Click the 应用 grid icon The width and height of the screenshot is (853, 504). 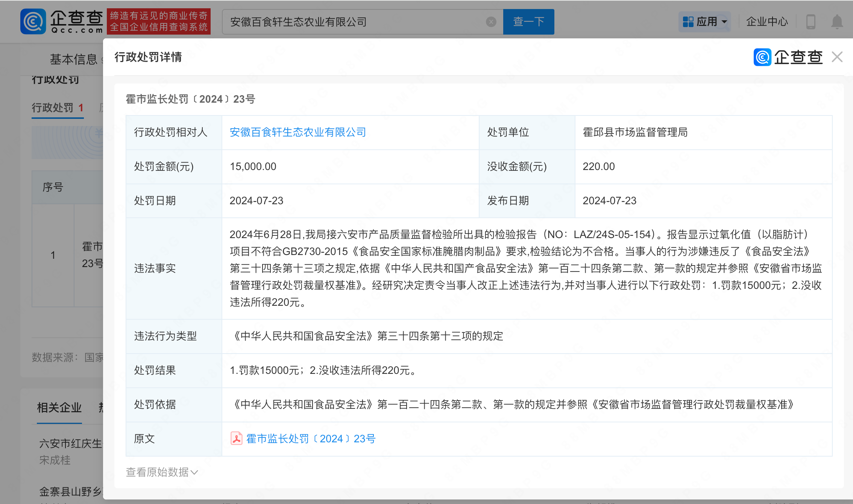(688, 22)
